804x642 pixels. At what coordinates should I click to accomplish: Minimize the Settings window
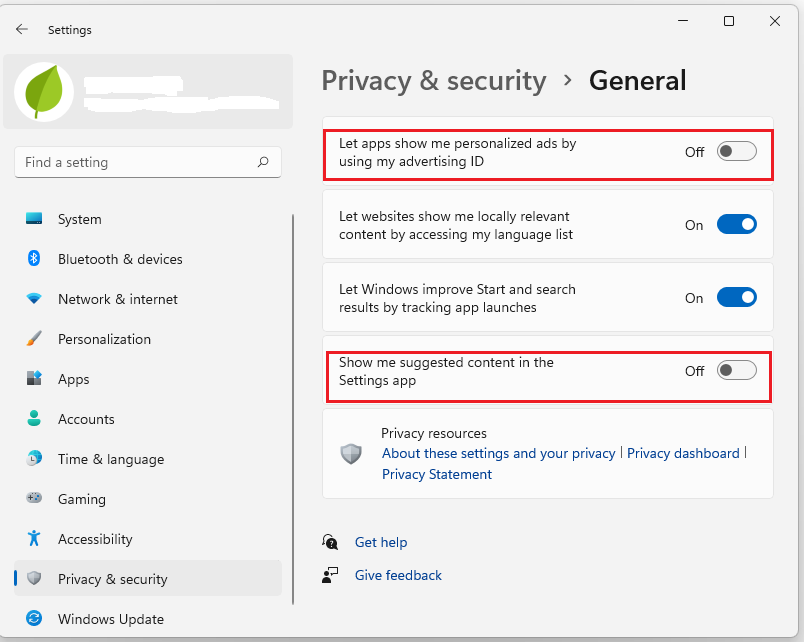point(683,21)
